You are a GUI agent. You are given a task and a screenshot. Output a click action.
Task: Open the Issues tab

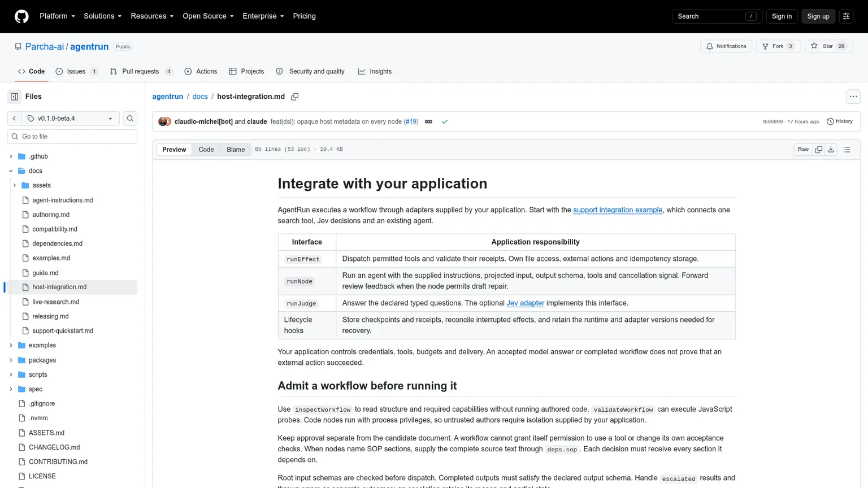tap(77, 72)
